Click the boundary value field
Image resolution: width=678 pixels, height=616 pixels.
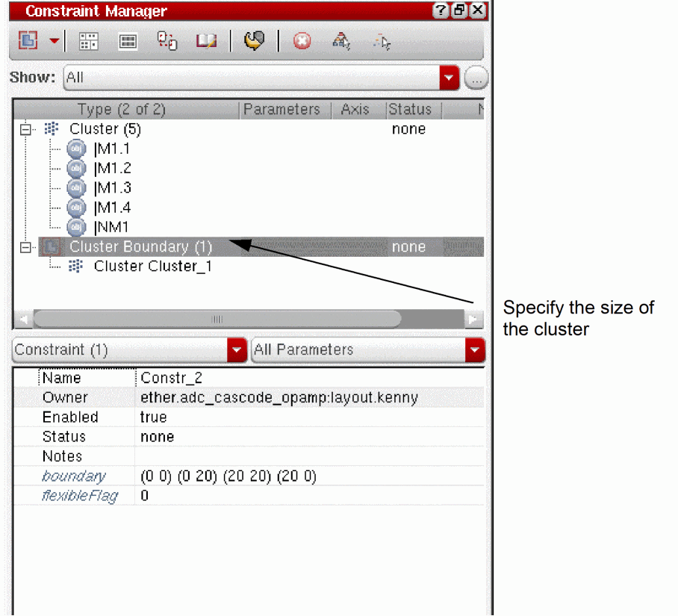(310, 476)
